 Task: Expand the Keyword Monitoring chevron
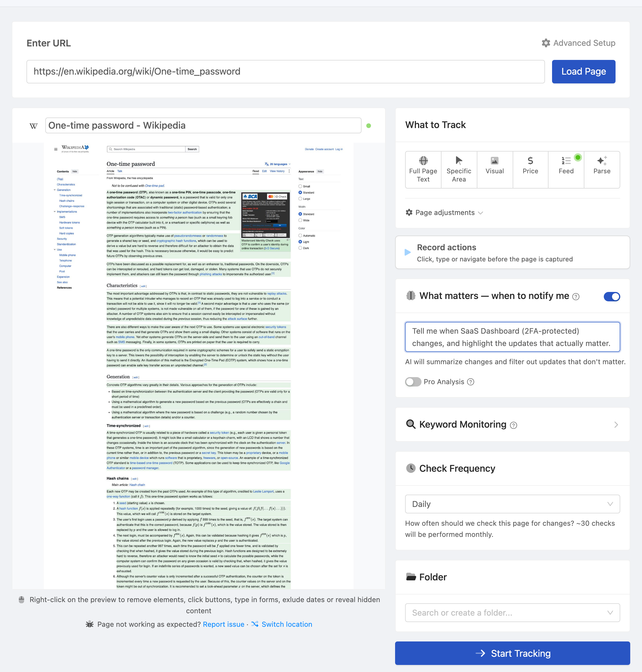pyautogui.click(x=616, y=425)
